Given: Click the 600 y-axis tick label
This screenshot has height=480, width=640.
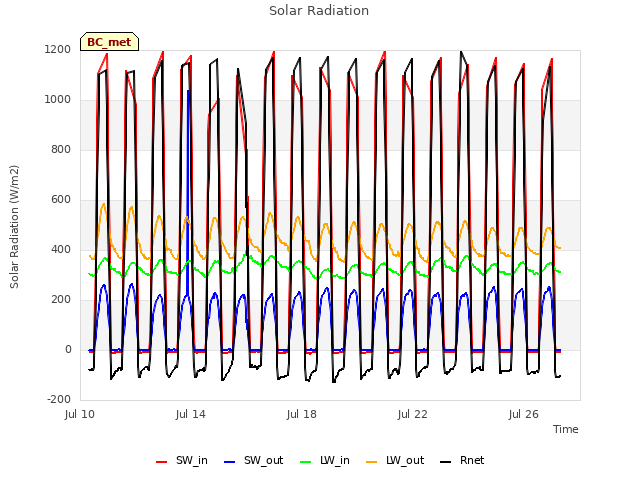Looking at the screenshot, I should [61, 200].
